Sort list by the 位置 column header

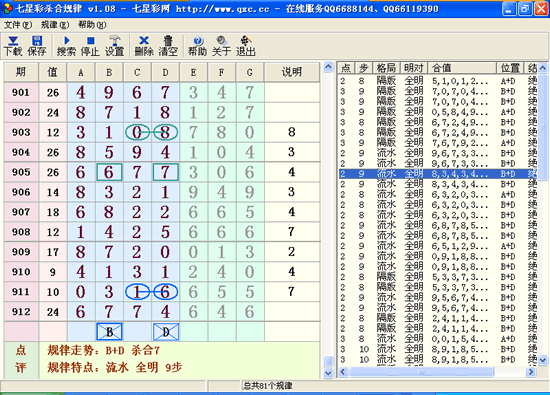pos(510,68)
